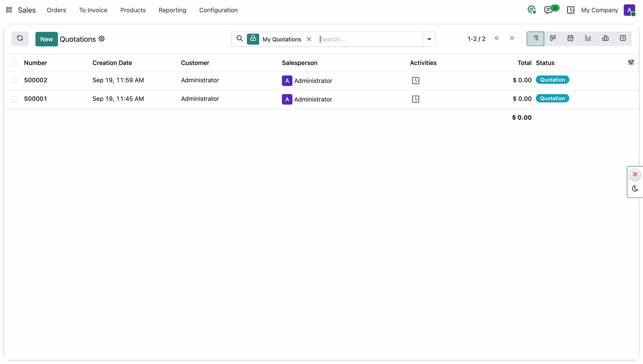Open the optional columns settings icon
This screenshot has width=643, height=364.
click(x=631, y=63)
